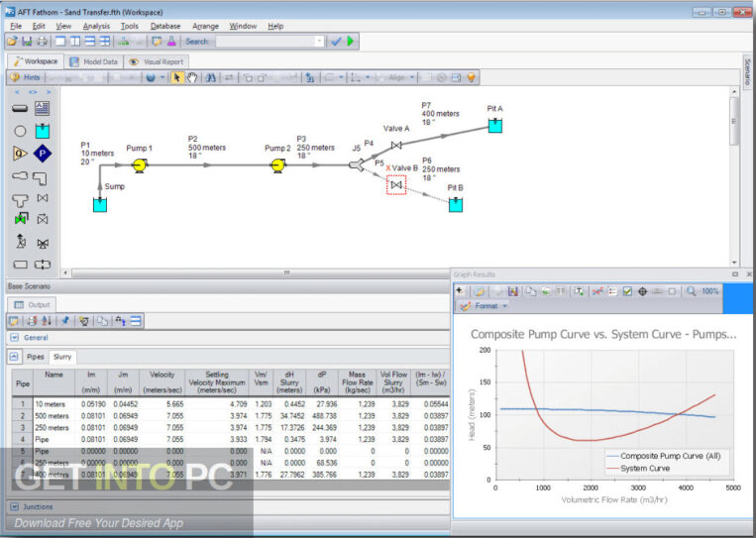Click the Output tab
The height and width of the screenshot is (538, 756).
point(32,305)
